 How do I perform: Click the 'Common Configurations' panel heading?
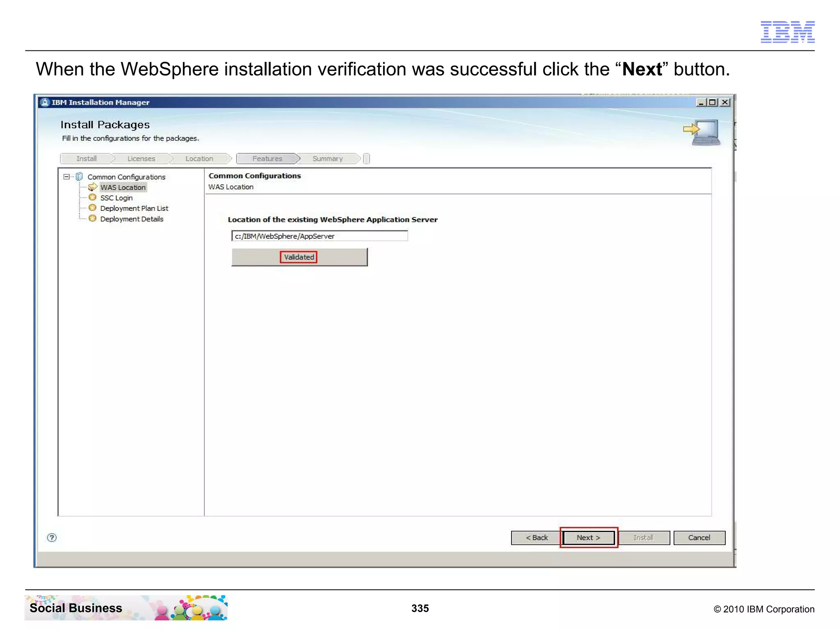coord(255,176)
